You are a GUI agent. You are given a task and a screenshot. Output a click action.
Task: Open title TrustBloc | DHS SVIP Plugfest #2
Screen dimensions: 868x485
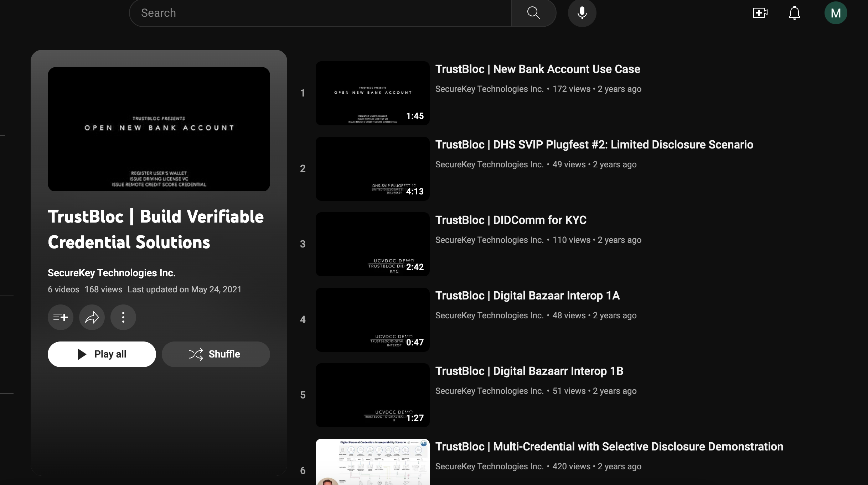tap(594, 145)
